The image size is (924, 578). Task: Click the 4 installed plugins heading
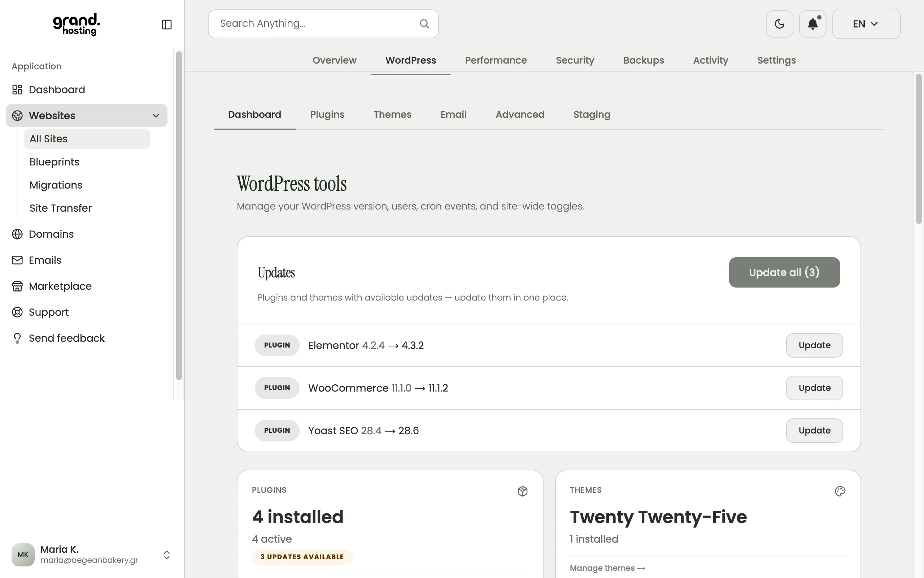[x=298, y=517]
